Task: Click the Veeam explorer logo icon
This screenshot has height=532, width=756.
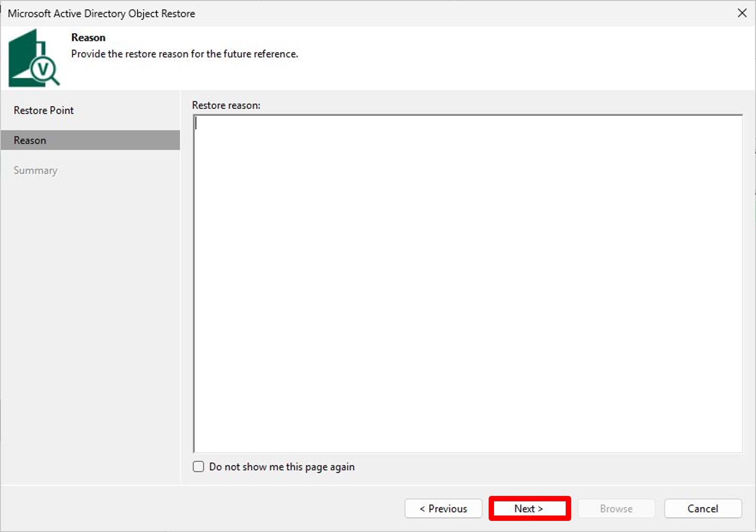Action: click(x=34, y=58)
